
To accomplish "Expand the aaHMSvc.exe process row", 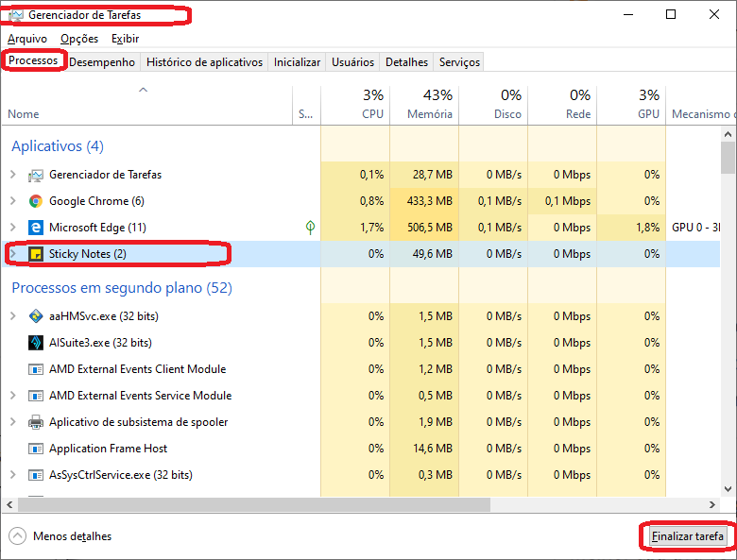I will [x=13, y=316].
